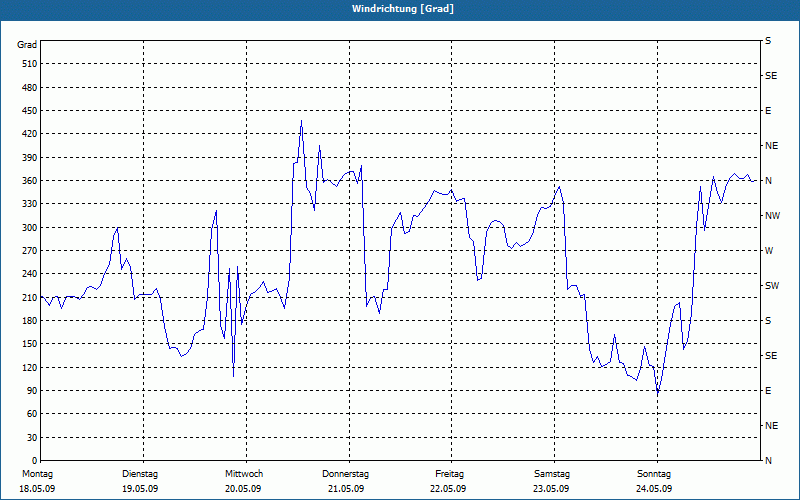The image size is (800, 500).
Task: Click the 240 degree axis label
Action: pyautogui.click(x=30, y=274)
